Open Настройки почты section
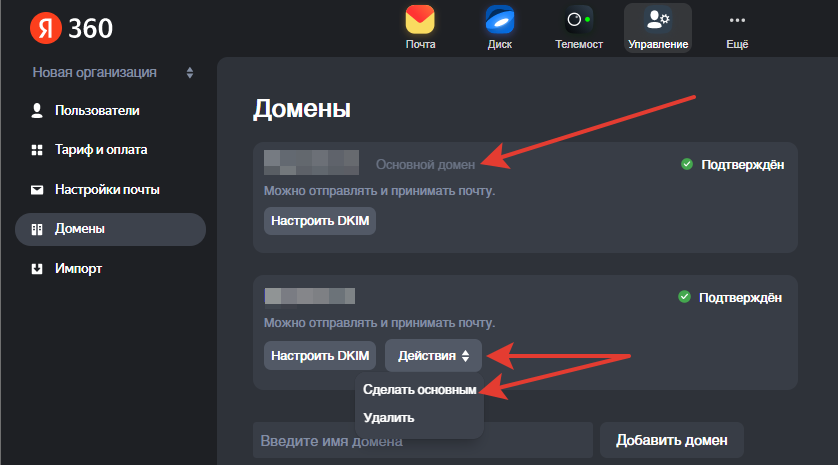Viewport: 838px width, 465px height. pos(107,190)
